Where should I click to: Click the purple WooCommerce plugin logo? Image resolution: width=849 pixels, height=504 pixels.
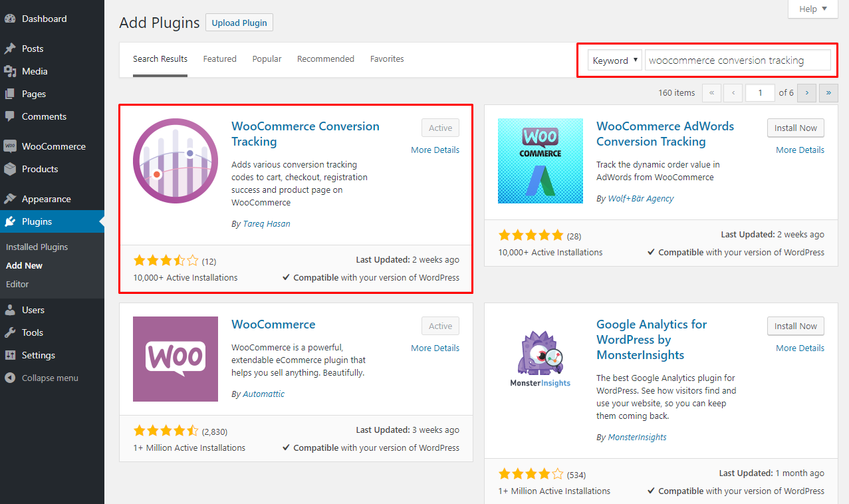tap(176, 359)
